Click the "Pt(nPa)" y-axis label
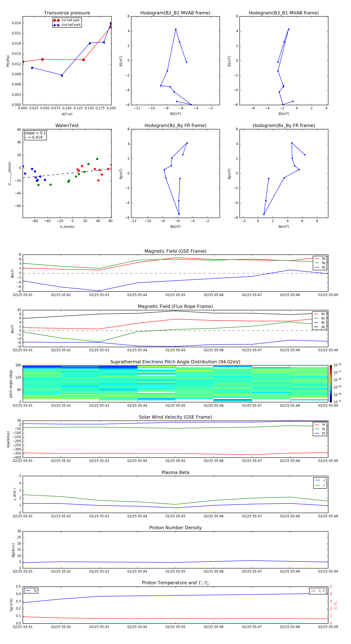The width and height of the screenshot is (351, 644). tap(8, 61)
